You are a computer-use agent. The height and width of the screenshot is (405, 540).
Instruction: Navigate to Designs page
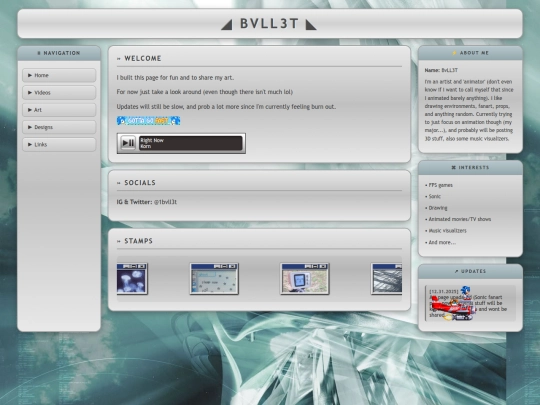[59, 127]
